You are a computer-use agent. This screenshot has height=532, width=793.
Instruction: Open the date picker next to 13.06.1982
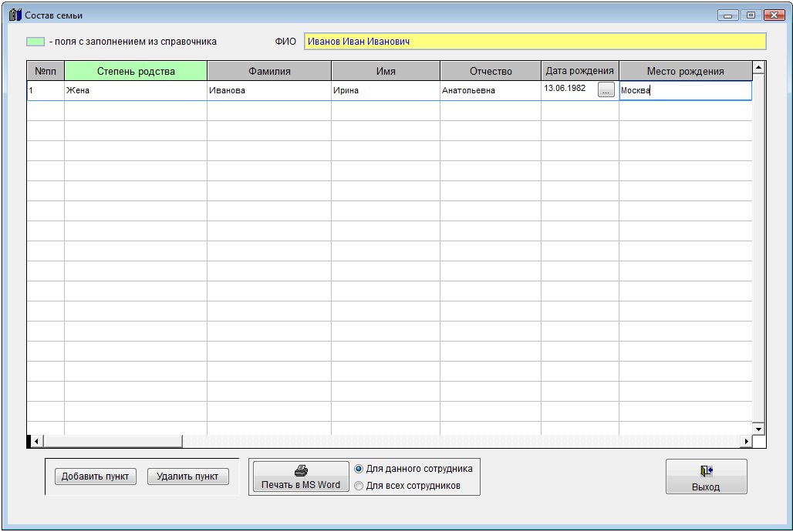click(606, 90)
